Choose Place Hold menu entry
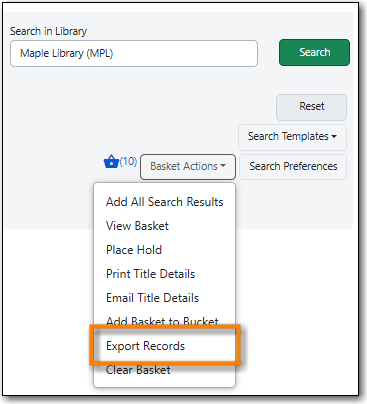The image size is (367, 404). click(x=165, y=250)
